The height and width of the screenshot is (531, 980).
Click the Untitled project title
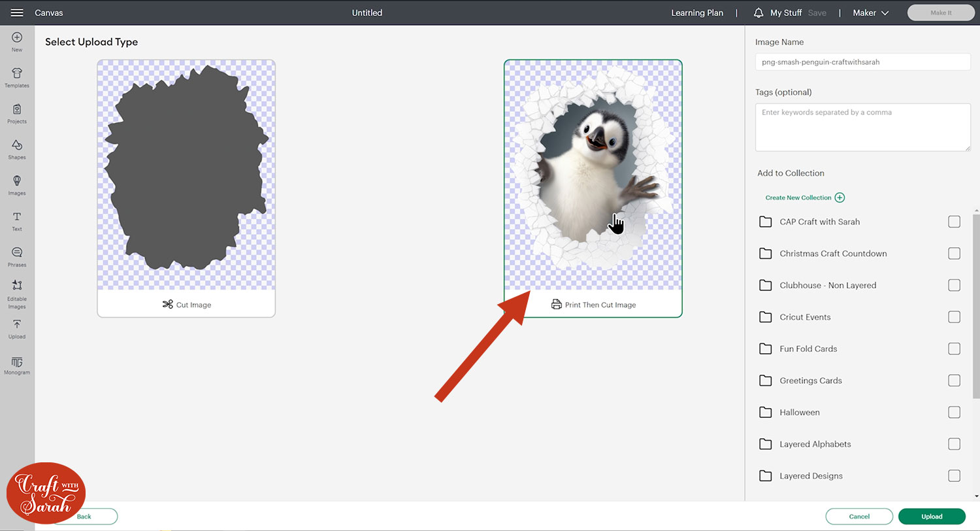367,12
